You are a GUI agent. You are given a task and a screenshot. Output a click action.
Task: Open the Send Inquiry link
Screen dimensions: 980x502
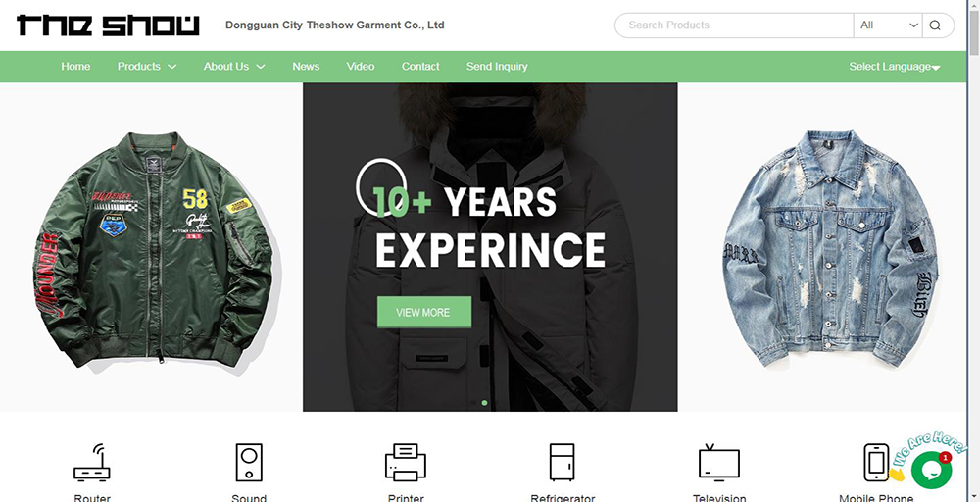pyautogui.click(x=497, y=67)
